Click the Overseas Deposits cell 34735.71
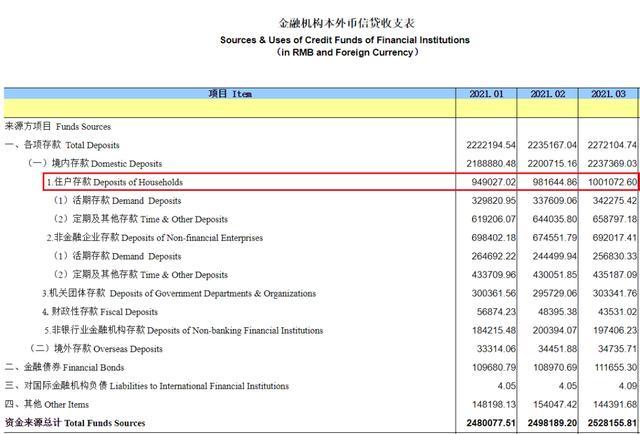 618,349
